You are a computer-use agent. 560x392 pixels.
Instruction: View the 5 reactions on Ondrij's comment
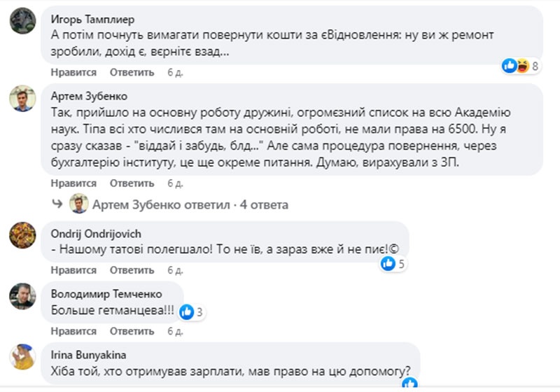click(392, 264)
